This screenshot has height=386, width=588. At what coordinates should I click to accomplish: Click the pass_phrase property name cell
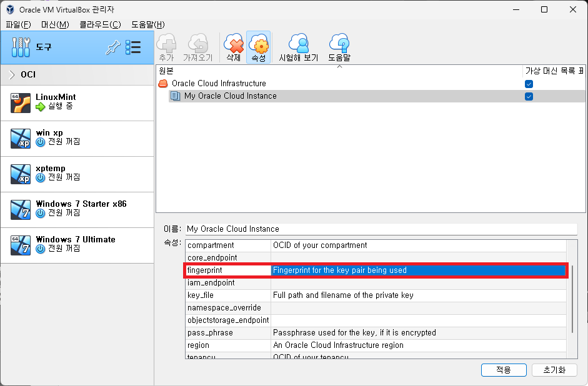[228, 333]
